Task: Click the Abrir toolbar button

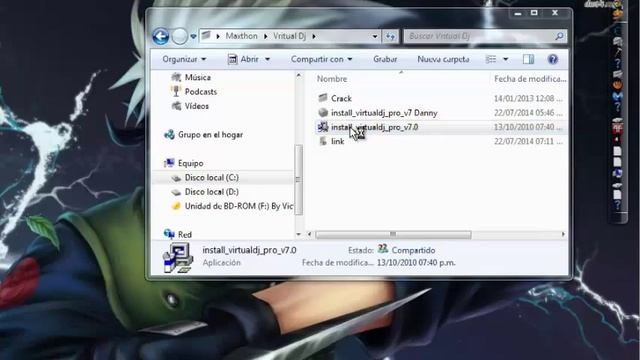Action: 243,59
